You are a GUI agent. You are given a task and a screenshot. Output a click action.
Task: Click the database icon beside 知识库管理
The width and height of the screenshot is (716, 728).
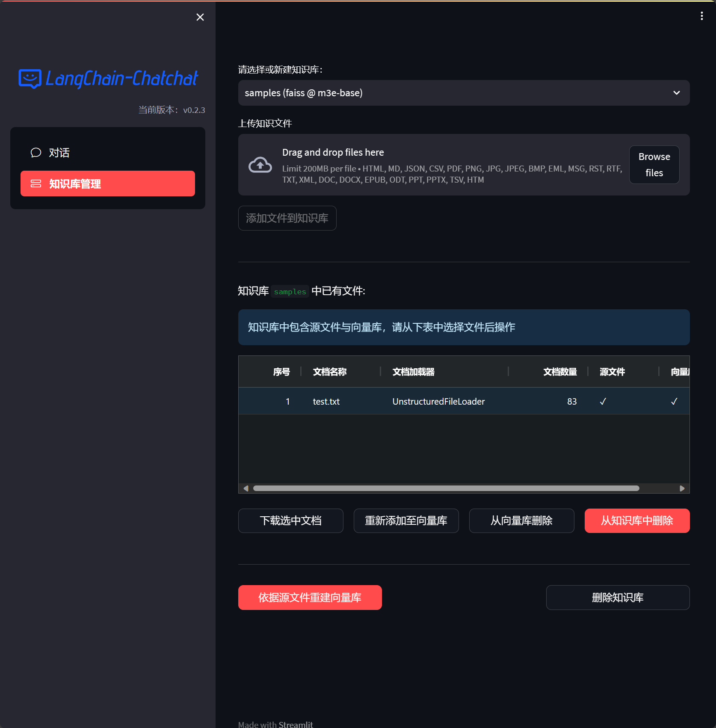(x=36, y=184)
